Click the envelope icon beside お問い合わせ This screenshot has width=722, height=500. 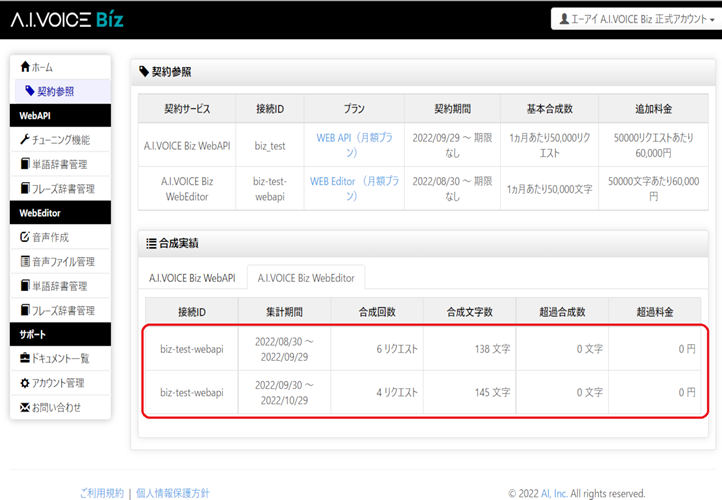[25, 407]
